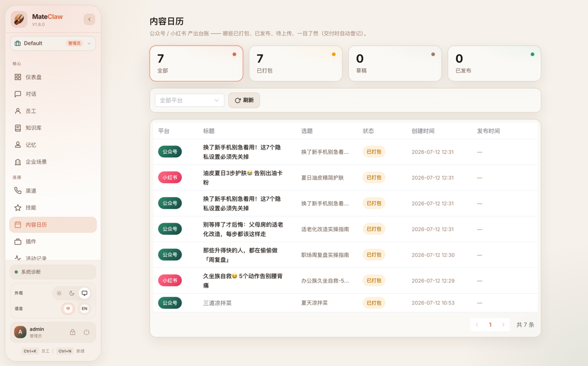Go to next page arrow
Image resolution: width=588 pixels, height=366 pixels.
pyautogui.click(x=503, y=325)
